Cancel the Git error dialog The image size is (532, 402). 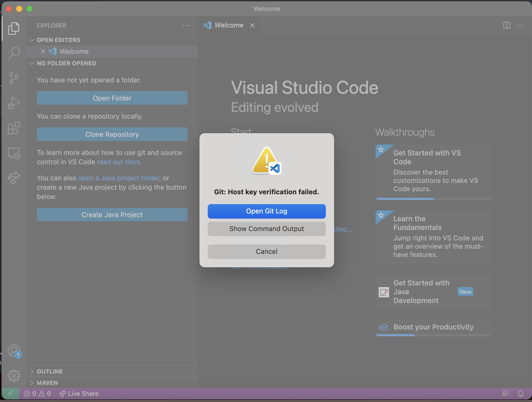[267, 252]
